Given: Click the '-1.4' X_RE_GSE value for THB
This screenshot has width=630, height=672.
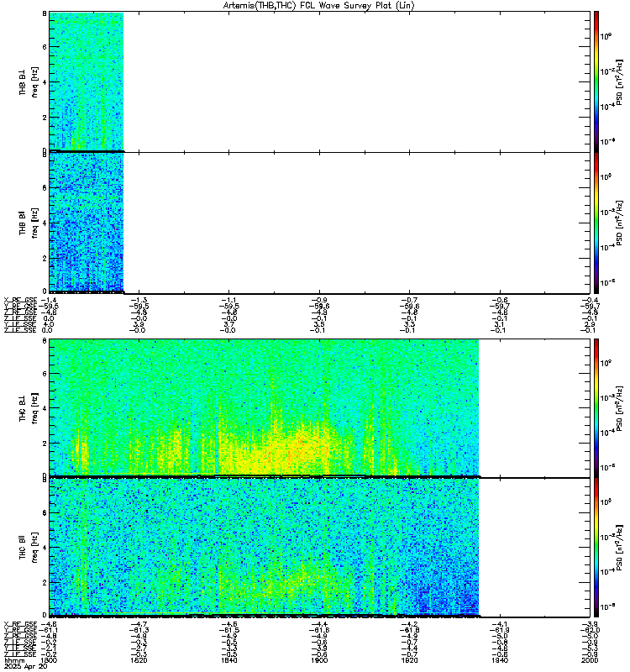Looking at the screenshot, I should point(49,300).
